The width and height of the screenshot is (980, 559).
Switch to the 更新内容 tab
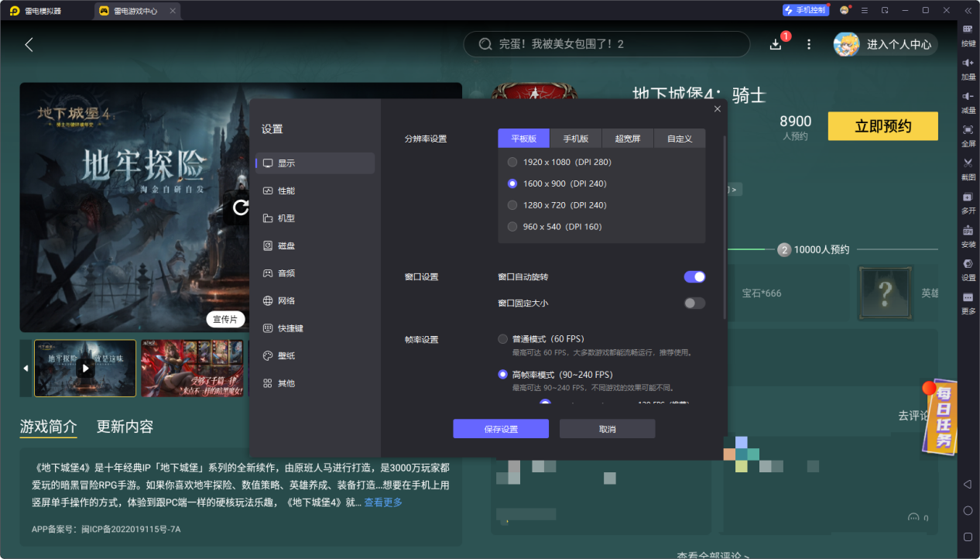pyautogui.click(x=125, y=427)
